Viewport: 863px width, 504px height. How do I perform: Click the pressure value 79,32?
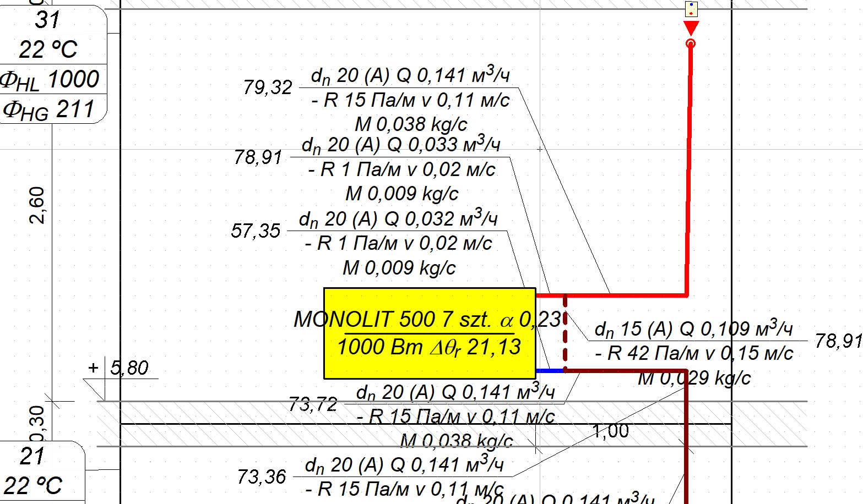click(268, 87)
